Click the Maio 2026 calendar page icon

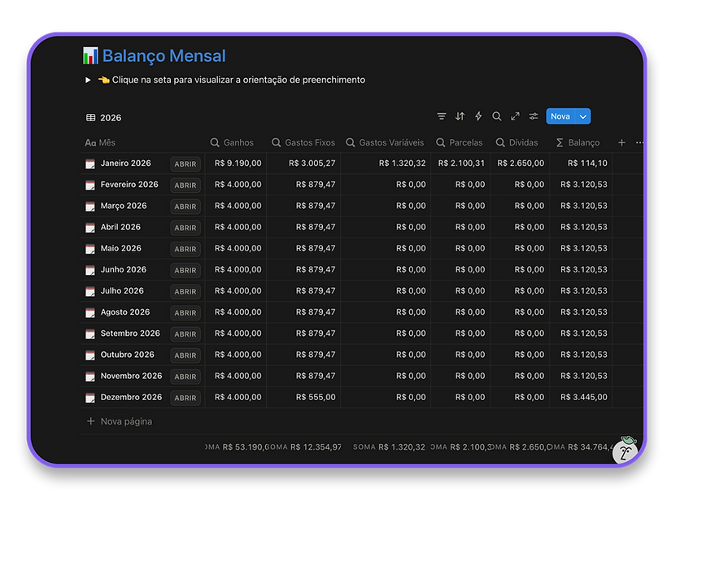coord(90,249)
